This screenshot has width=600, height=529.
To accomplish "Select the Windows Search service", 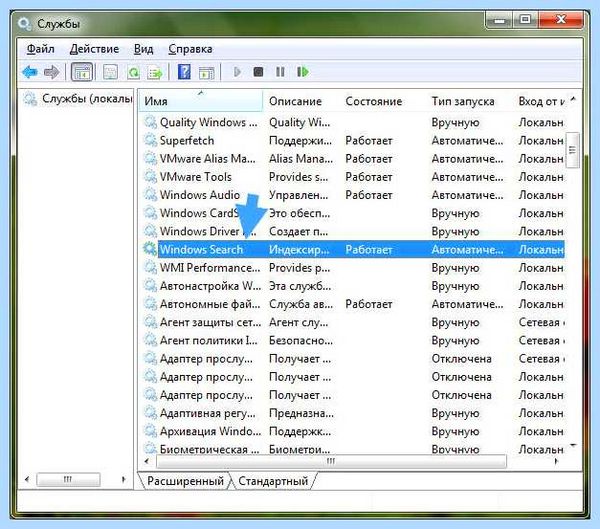I will (354, 249).
